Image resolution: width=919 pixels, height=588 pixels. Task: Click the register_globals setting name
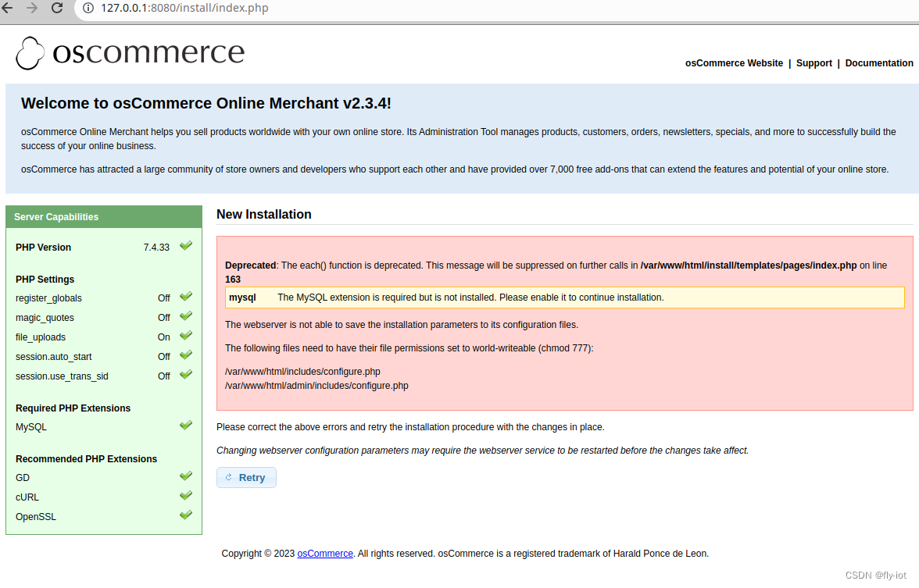tap(48, 298)
